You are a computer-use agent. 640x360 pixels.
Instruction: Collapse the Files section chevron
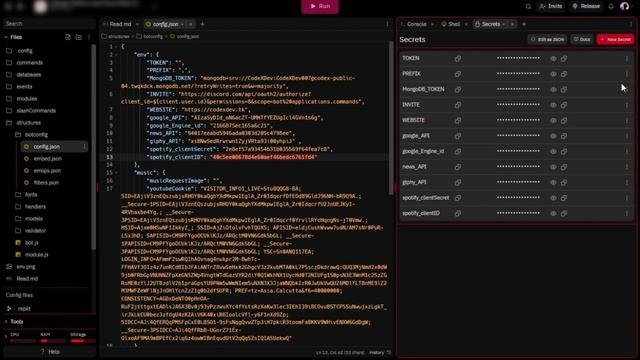pyautogui.click(x=6, y=37)
